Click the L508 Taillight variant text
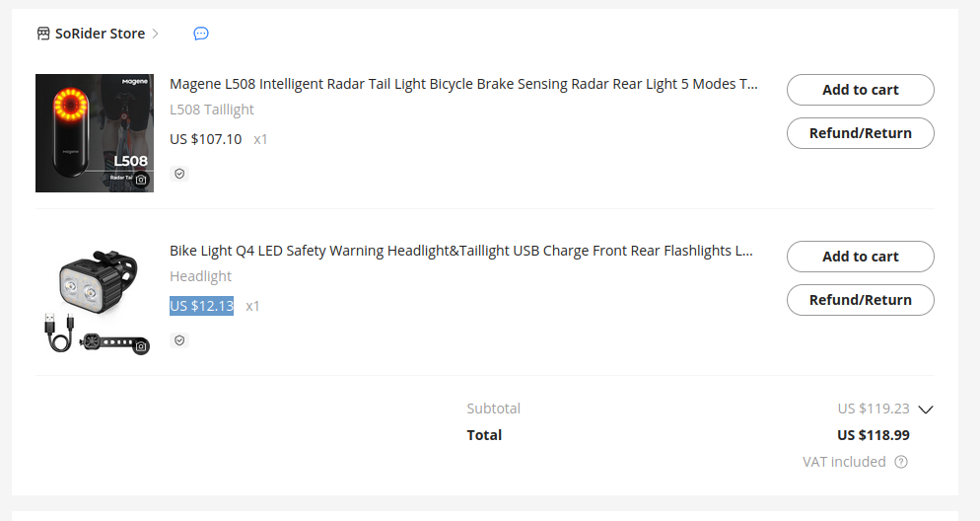 point(212,110)
